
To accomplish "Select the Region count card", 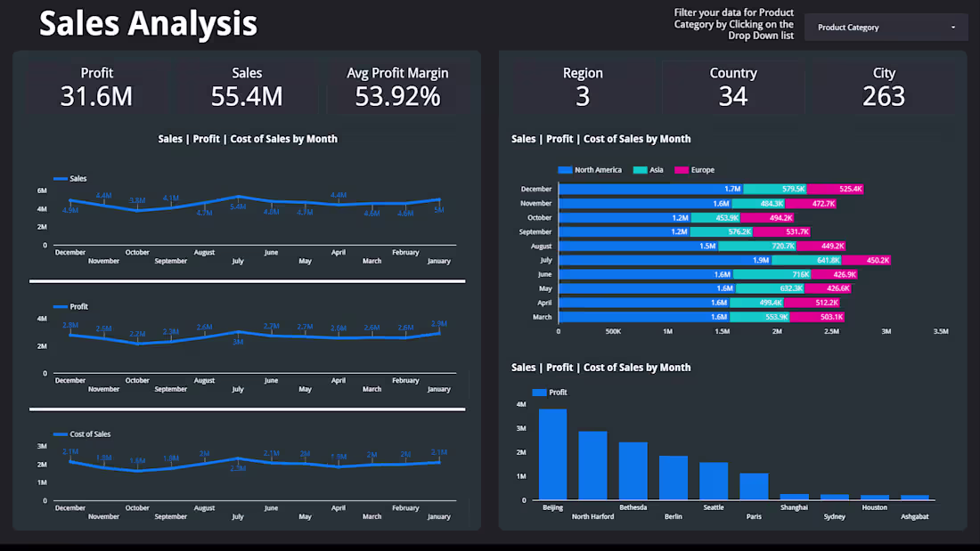I will click(583, 86).
